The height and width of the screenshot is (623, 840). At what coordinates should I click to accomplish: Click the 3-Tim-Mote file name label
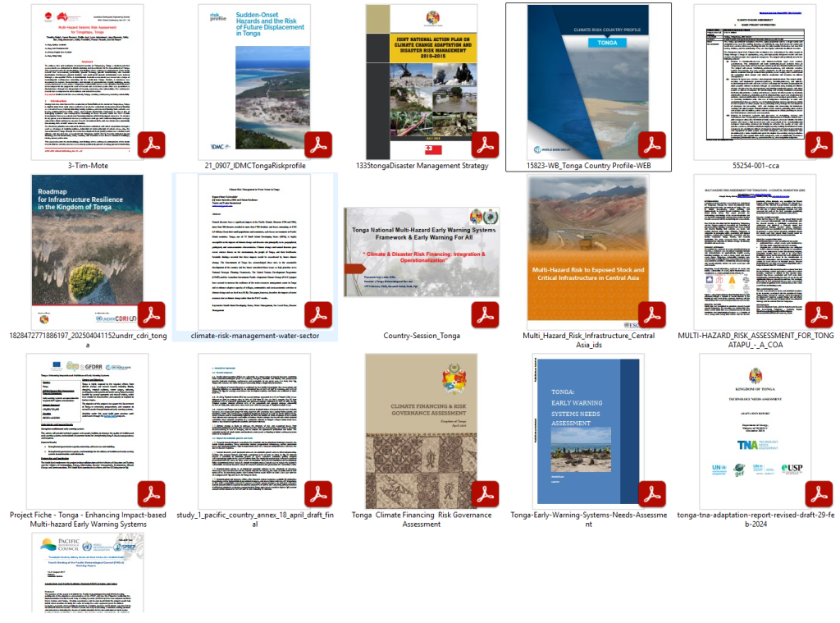click(x=89, y=166)
